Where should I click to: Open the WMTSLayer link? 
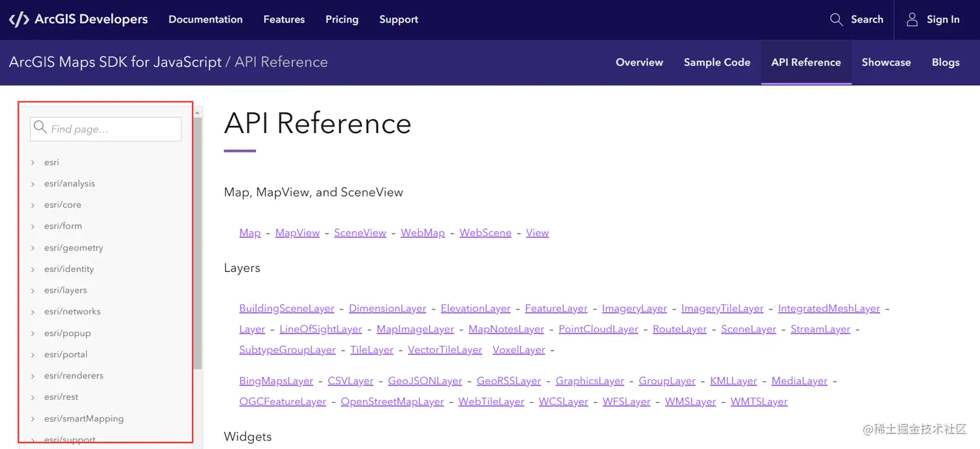pyautogui.click(x=759, y=402)
